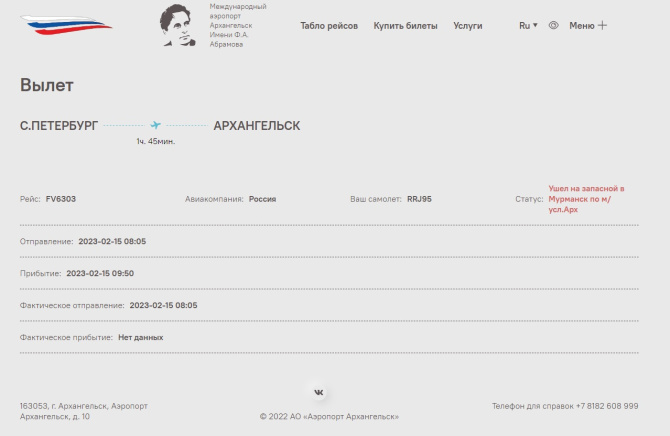Image resolution: width=670 pixels, height=436 pixels.
Task: Click the RRJ95 aircraft type value
Action: [x=419, y=199]
